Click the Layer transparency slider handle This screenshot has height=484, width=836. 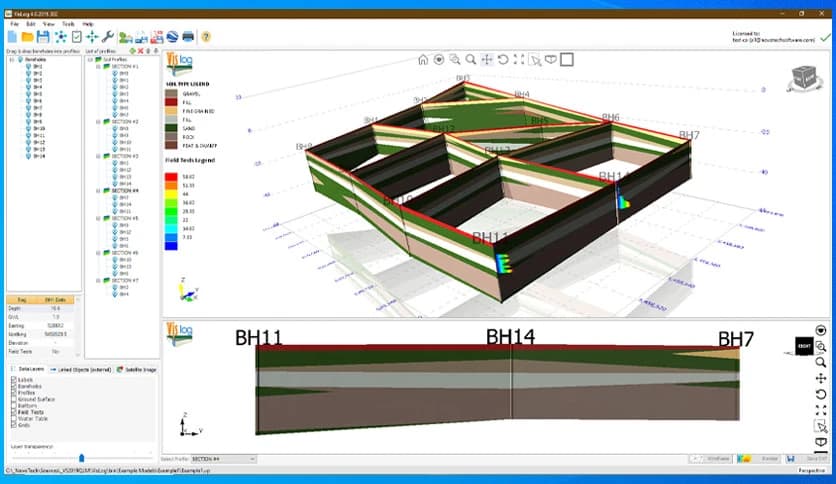(x=82, y=458)
